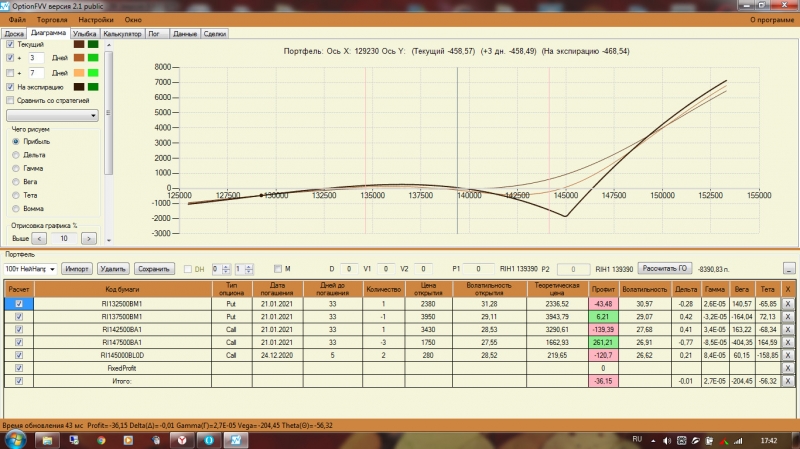Enable the +7 Дней curve checkbox

10,73
